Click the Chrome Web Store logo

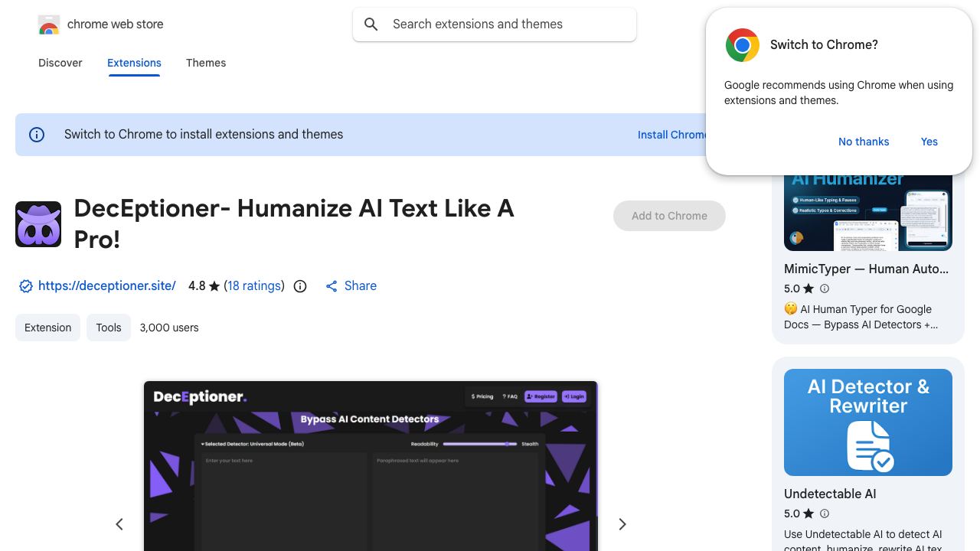tap(49, 24)
